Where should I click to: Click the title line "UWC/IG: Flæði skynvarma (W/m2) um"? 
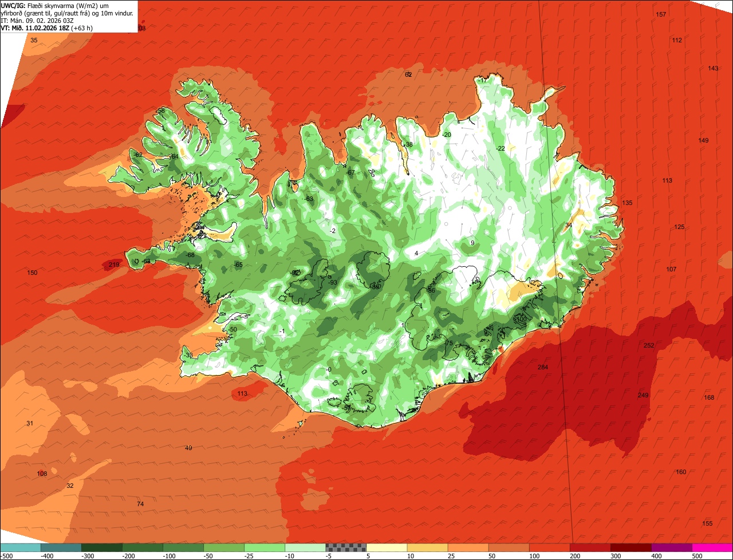(x=54, y=6)
